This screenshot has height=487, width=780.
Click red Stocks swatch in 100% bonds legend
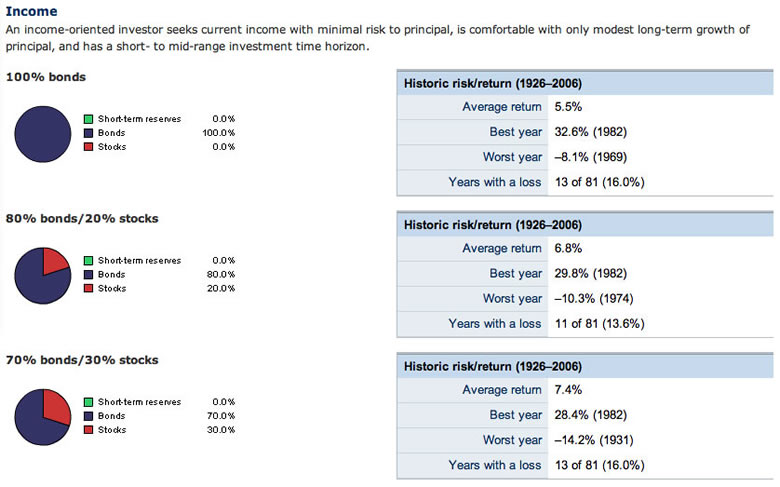click(89, 147)
